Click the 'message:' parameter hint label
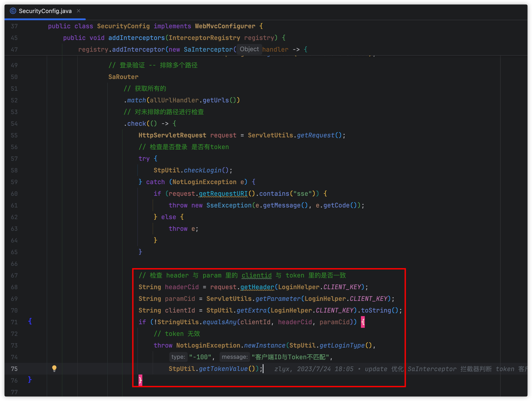 [x=235, y=357]
